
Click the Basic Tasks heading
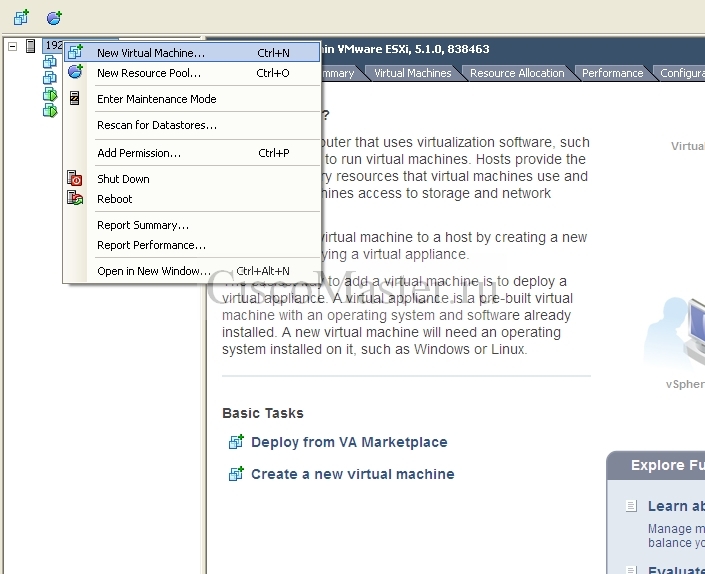point(263,413)
